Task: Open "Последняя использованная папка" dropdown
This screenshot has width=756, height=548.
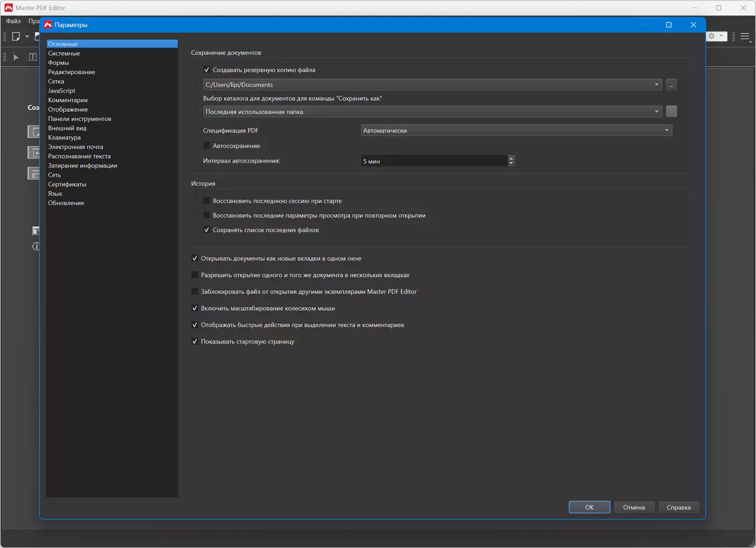Action: coord(656,112)
